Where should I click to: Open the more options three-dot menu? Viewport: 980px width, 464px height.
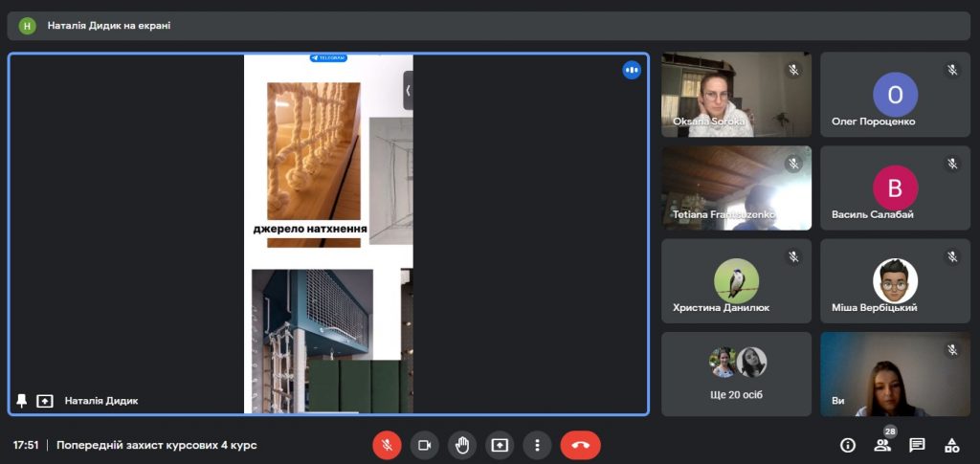click(537, 445)
